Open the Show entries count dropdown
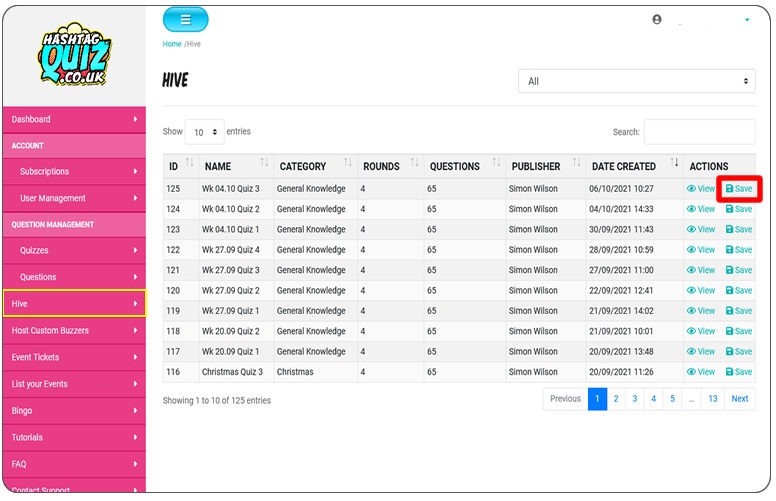Screen dimensions: 776x501 (204, 132)
